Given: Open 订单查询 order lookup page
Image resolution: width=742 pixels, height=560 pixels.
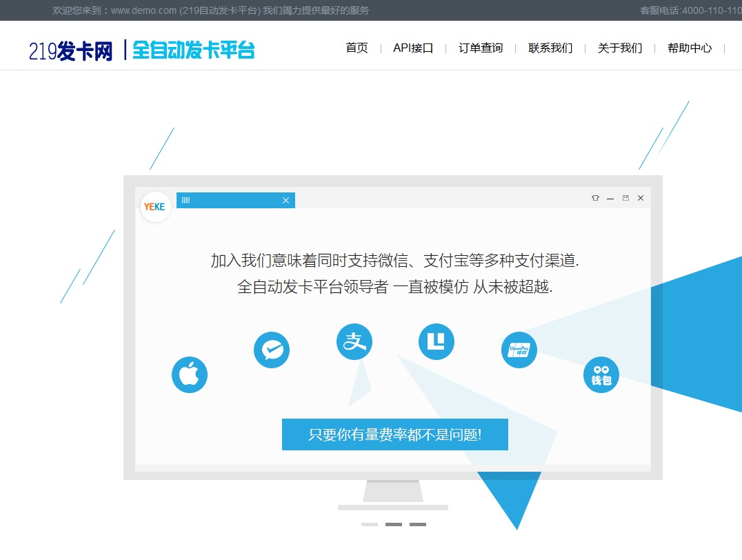Looking at the screenshot, I should (481, 48).
